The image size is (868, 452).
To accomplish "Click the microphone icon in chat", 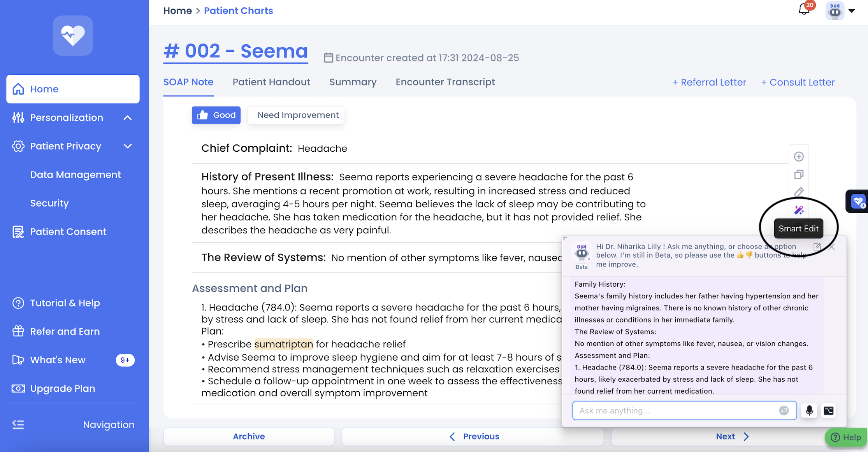I will [809, 410].
